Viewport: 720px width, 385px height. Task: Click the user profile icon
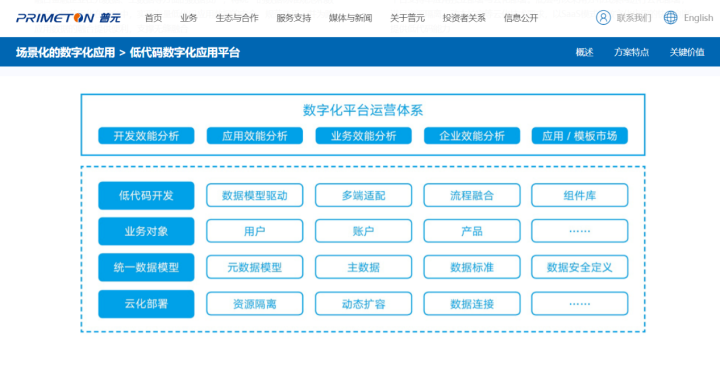(x=603, y=18)
